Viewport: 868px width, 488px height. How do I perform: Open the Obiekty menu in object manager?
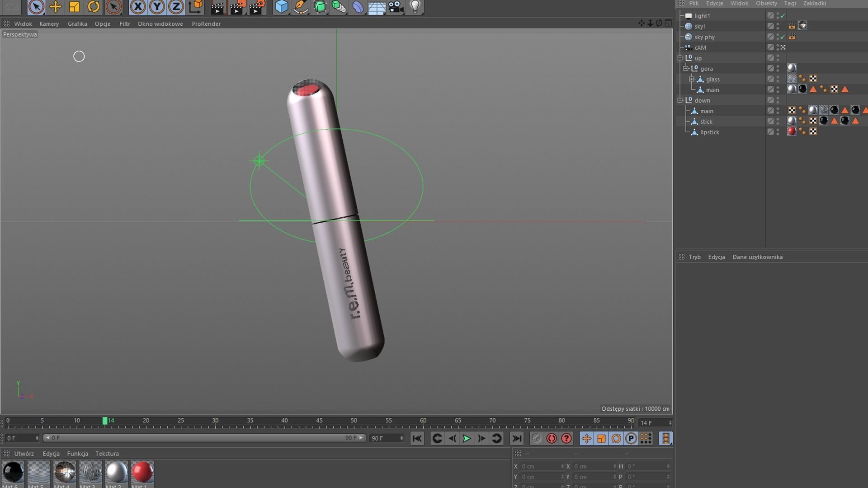pos(766,3)
